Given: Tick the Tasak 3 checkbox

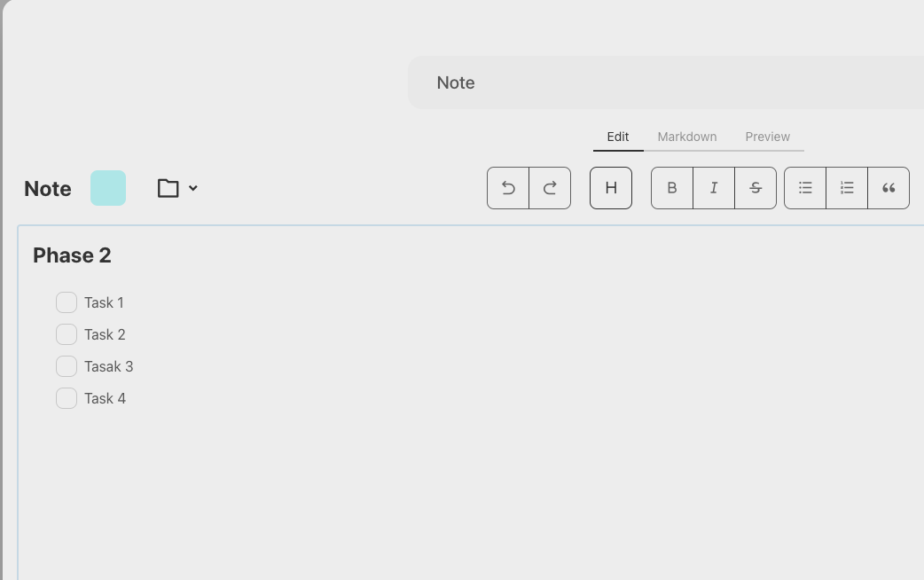Looking at the screenshot, I should tap(67, 366).
